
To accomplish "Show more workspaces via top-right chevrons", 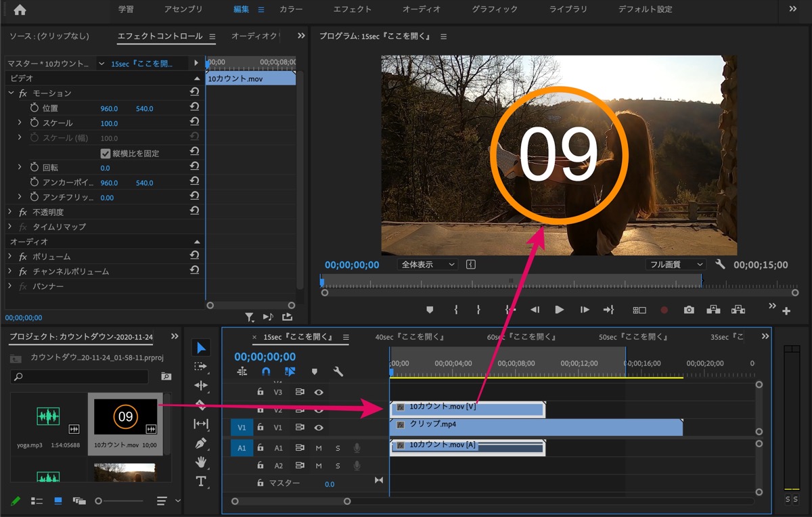I will pos(793,9).
